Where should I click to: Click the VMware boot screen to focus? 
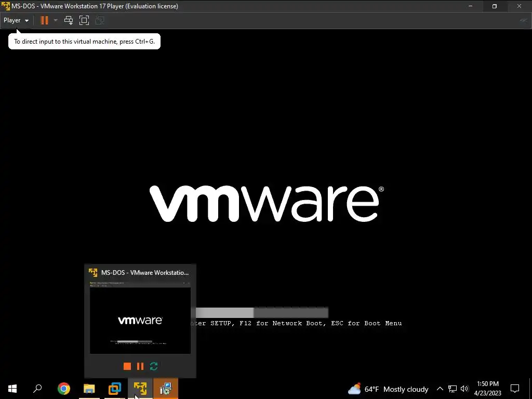pos(267,204)
